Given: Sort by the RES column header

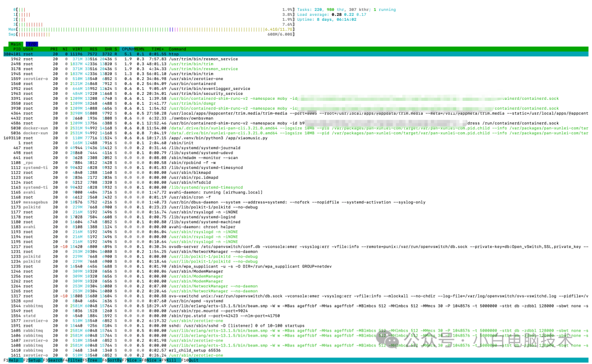Looking at the screenshot, I should tap(93, 49).
